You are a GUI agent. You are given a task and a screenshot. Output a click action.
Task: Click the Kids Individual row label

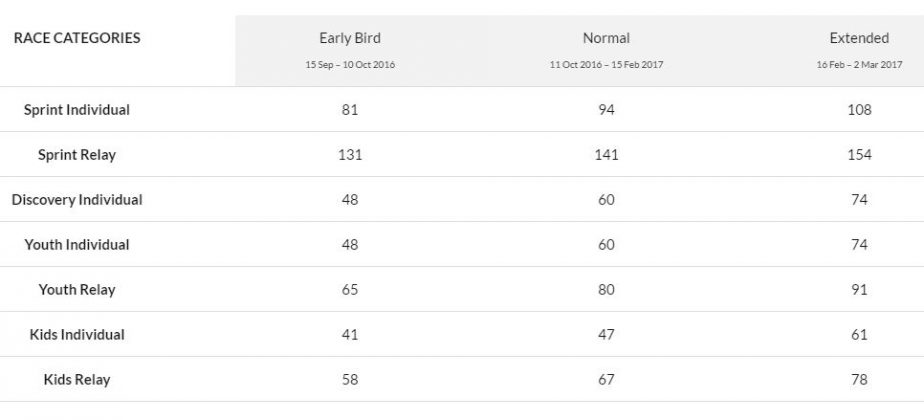coord(77,335)
